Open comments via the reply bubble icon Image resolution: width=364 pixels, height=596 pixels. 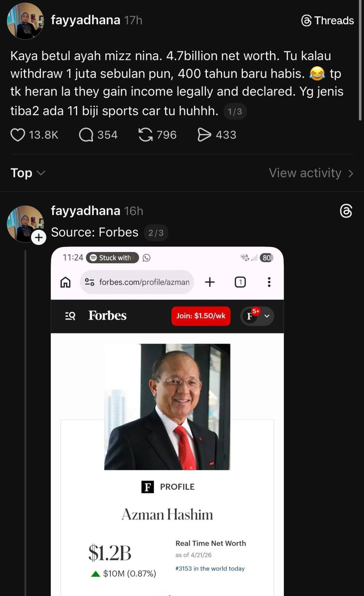pyautogui.click(x=86, y=135)
